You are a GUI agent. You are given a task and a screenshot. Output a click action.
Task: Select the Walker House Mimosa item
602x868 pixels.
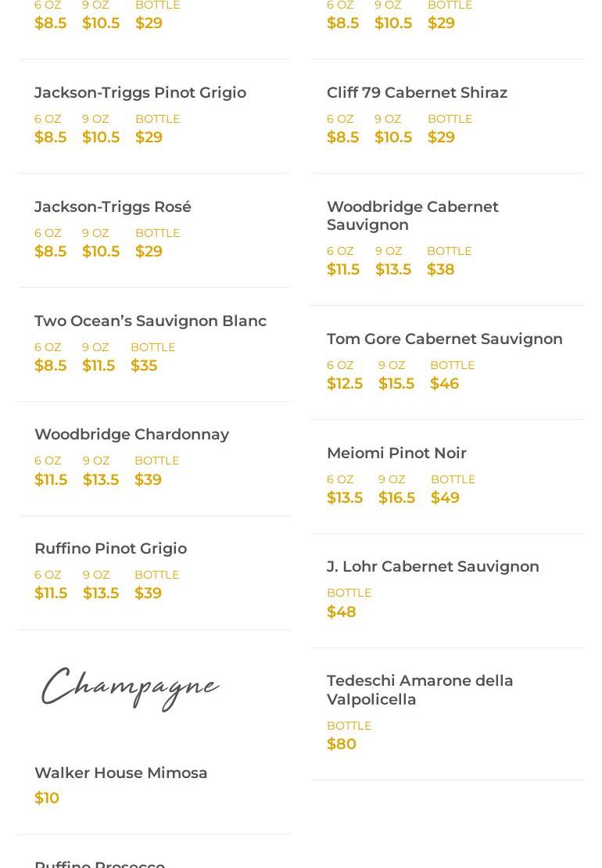(121, 773)
